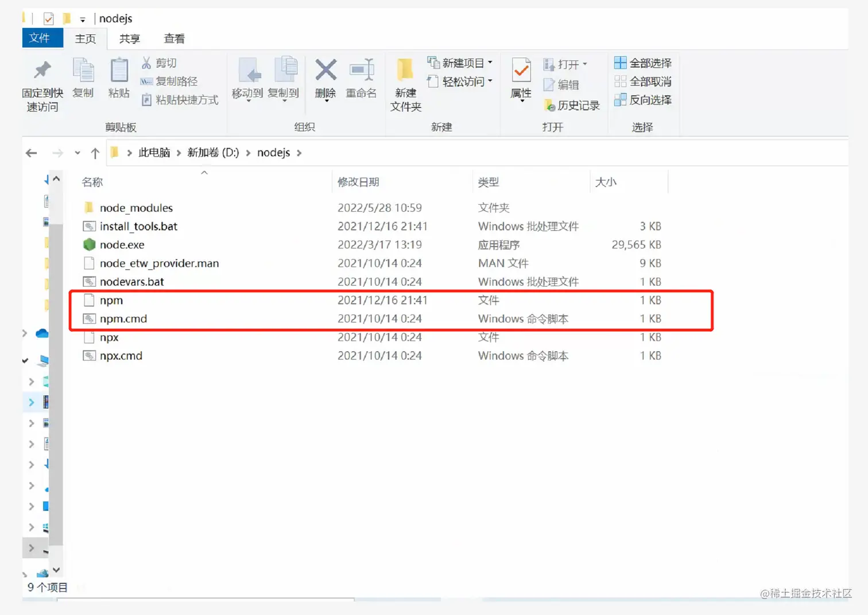Viewport: 868px width, 615px height.
Task: Sort by Date modified (修改日期) header
Action: [x=358, y=182]
